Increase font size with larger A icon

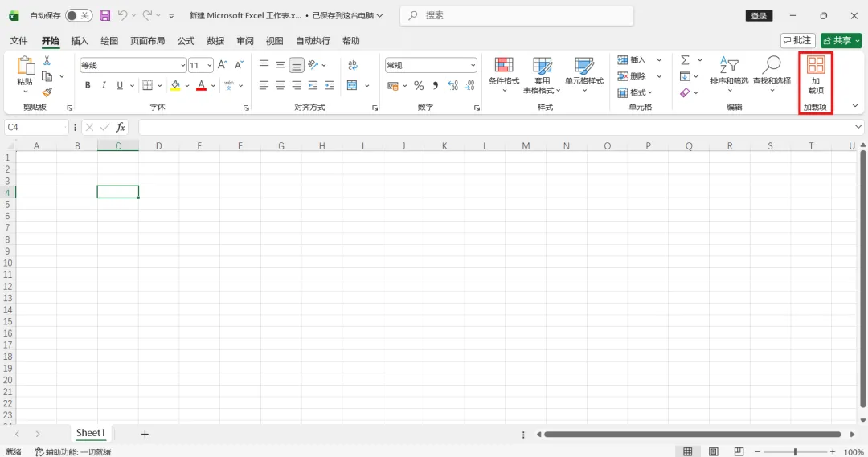pos(222,65)
